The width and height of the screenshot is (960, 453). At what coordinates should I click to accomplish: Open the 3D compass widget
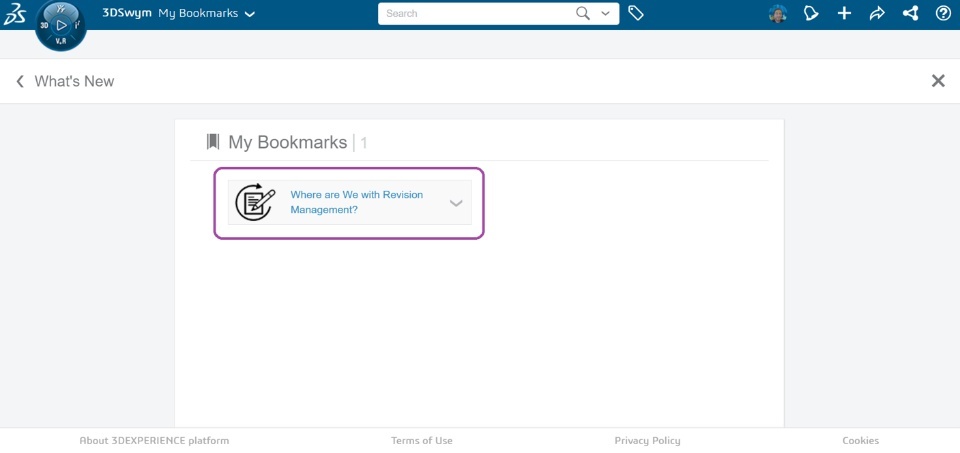(61, 25)
